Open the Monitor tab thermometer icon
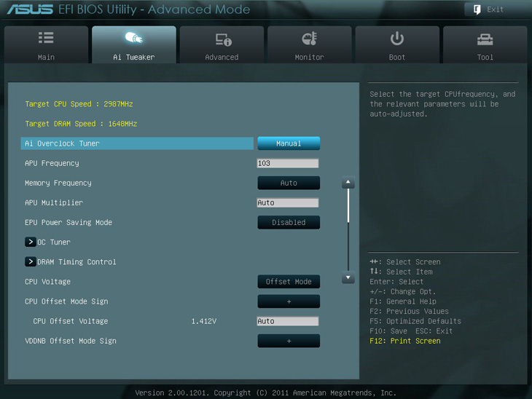This screenshot has height=399, width=532. pyautogui.click(x=309, y=39)
